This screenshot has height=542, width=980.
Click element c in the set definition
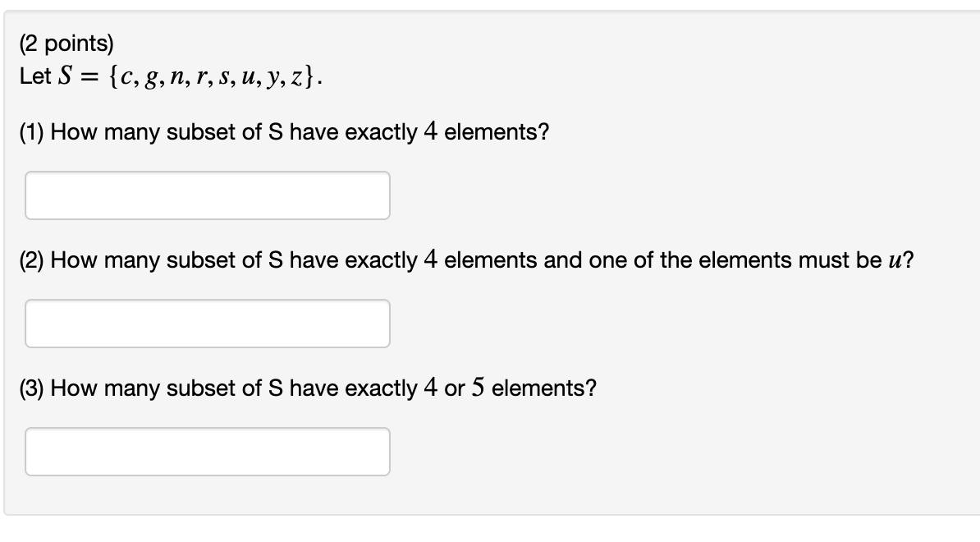pos(127,77)
